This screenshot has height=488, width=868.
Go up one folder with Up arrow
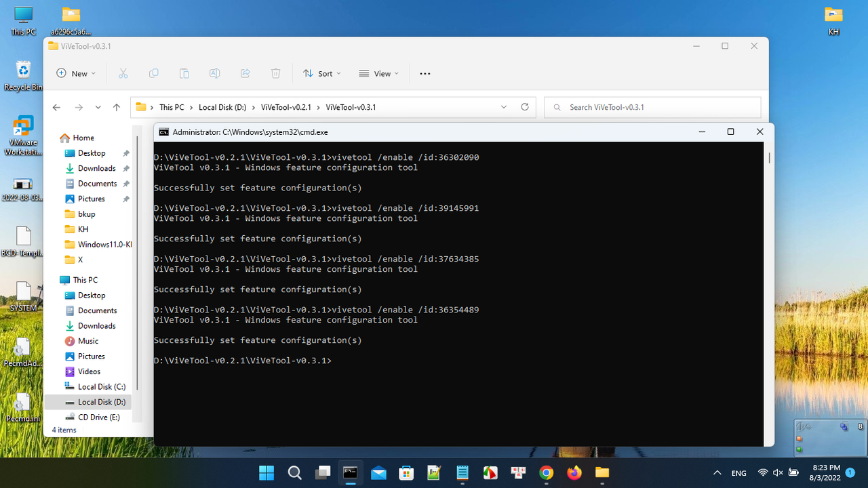coord(117,107)
